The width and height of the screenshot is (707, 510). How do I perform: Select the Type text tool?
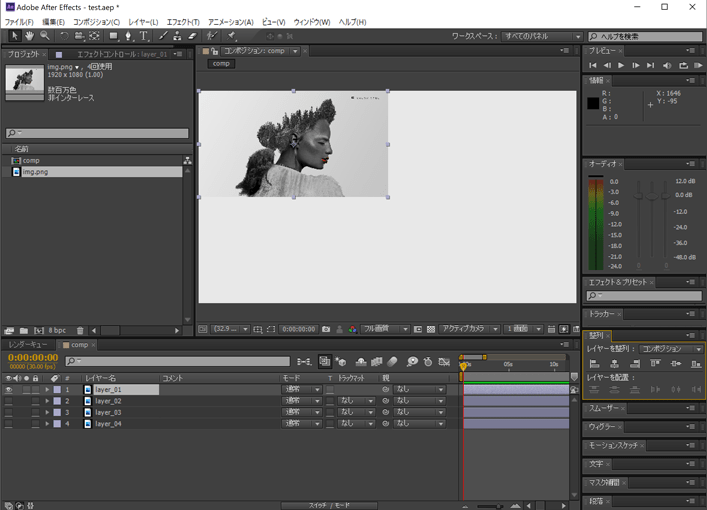143,36
